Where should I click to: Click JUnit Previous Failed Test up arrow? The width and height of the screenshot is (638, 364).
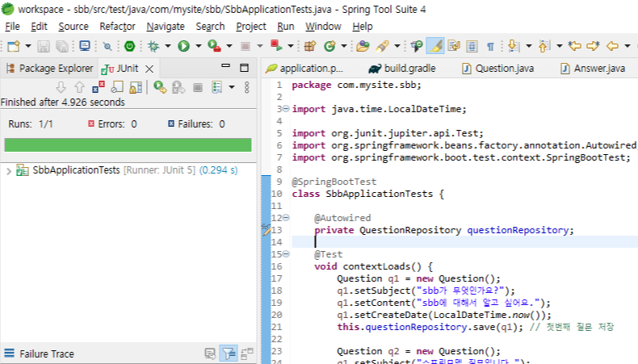79,87
